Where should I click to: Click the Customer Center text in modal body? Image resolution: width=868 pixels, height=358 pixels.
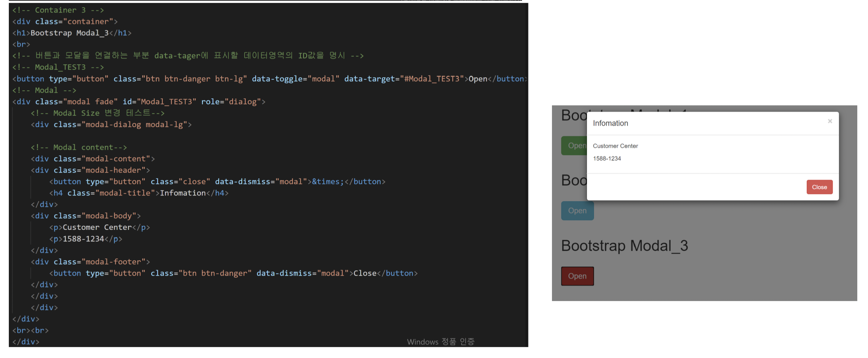[x=615, y=146]
